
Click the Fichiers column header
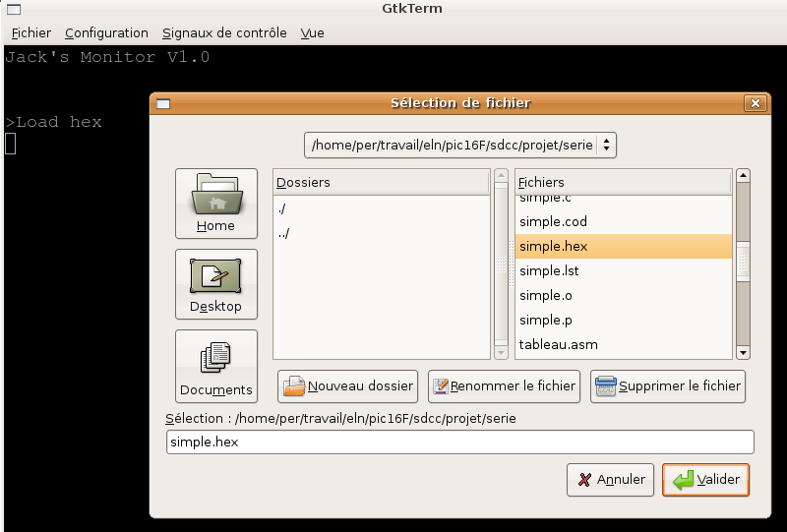624,182
